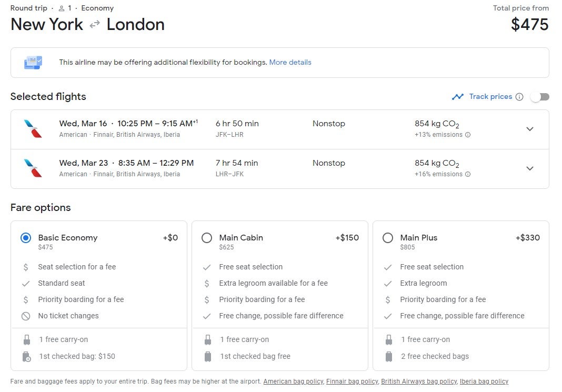Select the Basic Economy fare radio button

(x=26, y=238)
